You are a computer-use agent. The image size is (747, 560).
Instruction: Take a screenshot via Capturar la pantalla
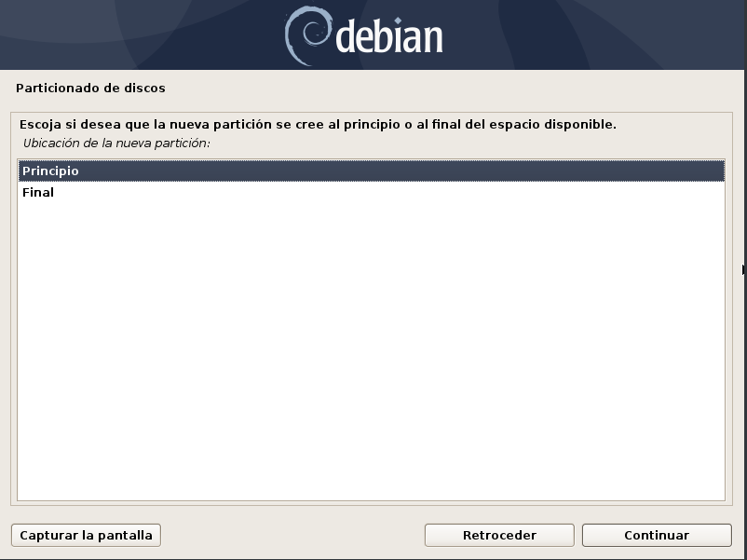coord(86,535)
